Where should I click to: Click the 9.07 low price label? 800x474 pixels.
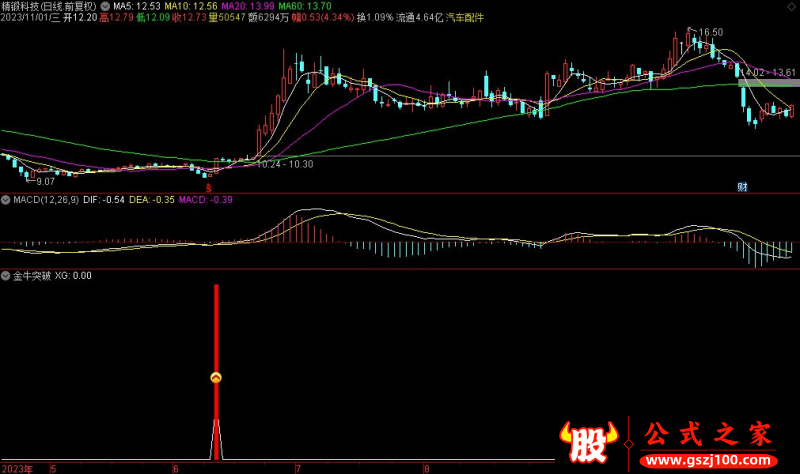coord(45,182)
